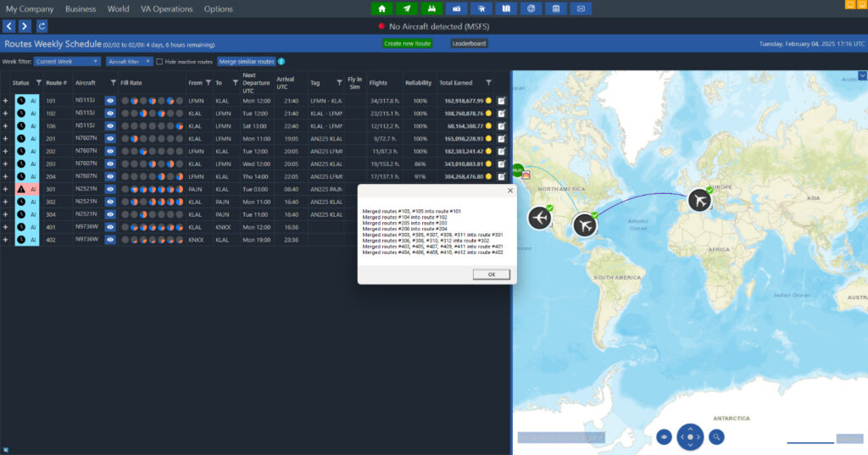Click the green airport marker on the west coast
The width and height of the screenshot is (868, 455).
click(x=518, y=170)
